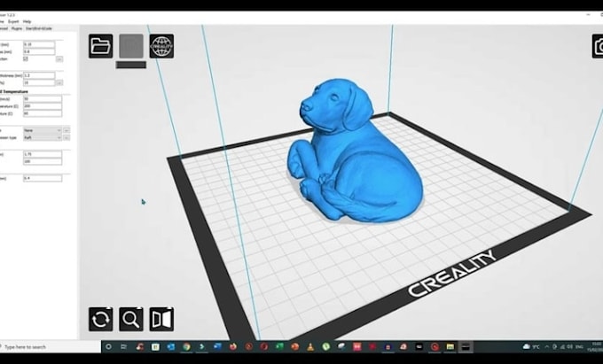Open the Help menu
603x364 pixels.
(x=27, y=22)
